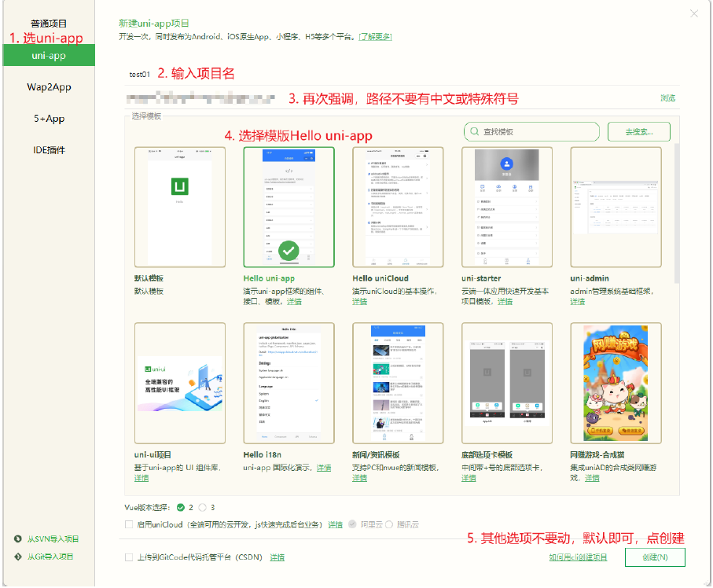Select the Hello i18n template thumbnail
This screenshot has width=713, height=588.
coord(289,383)
